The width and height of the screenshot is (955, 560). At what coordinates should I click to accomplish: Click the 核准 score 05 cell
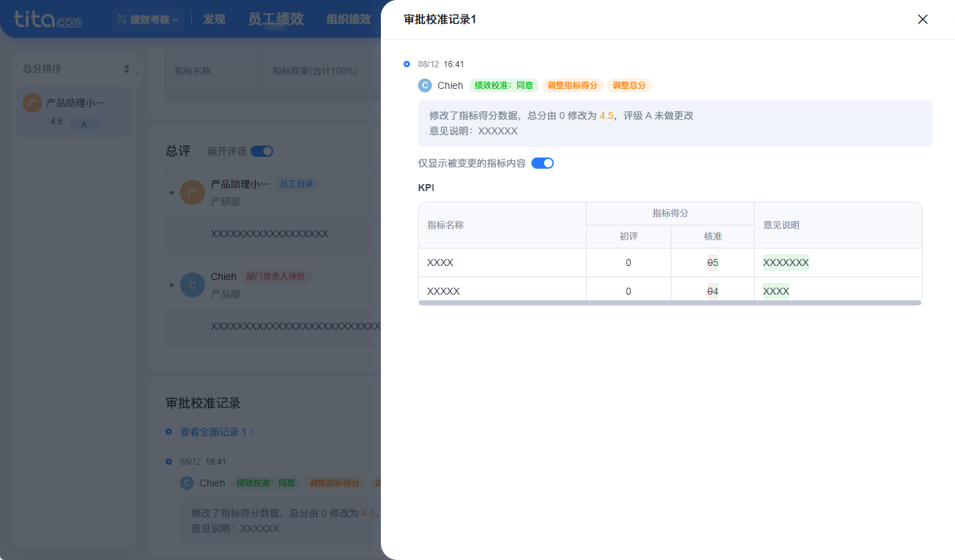tap(713, 262)
